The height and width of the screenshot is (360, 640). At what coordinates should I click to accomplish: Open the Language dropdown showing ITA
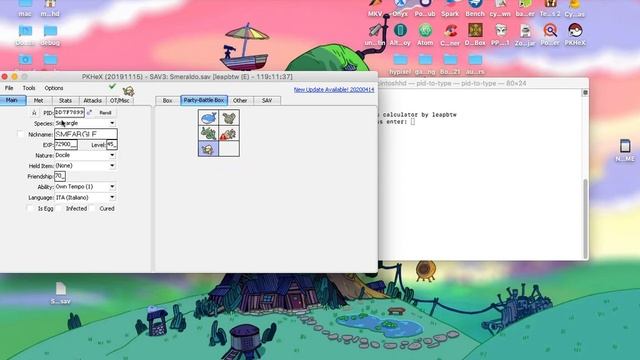[85, 197]
